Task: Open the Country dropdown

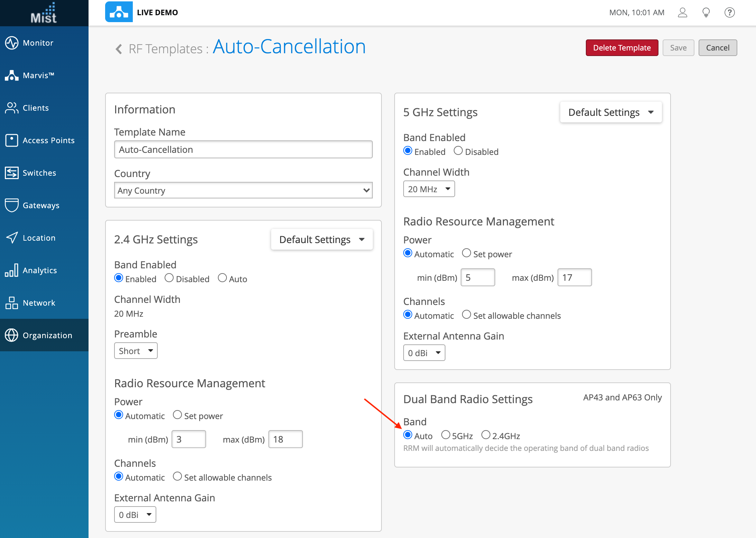Action: coord(243,191)
